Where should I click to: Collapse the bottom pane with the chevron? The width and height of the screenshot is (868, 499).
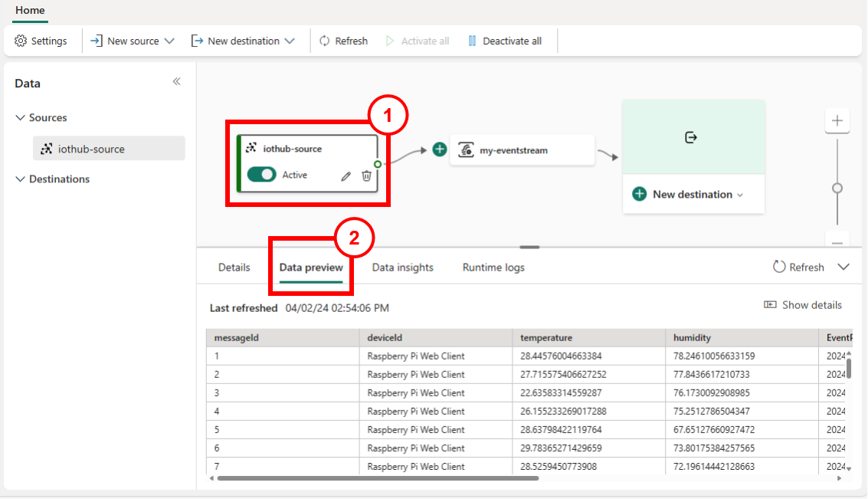pyautogui.click(x=843, y=267)
